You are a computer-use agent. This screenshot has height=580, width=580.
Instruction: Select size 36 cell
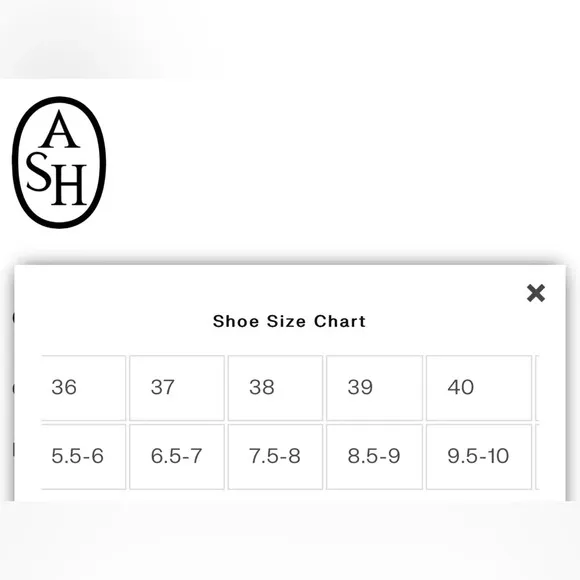click(x=84, y=388)
